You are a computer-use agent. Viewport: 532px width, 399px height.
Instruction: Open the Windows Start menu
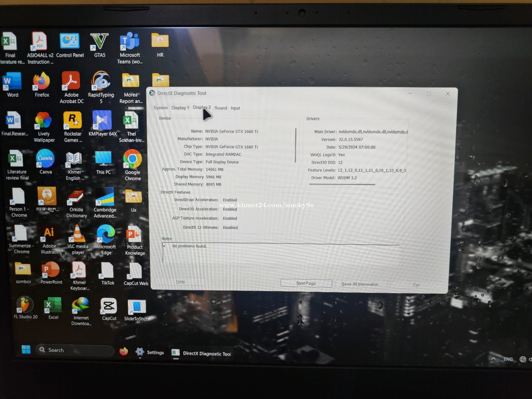point(26,349)
